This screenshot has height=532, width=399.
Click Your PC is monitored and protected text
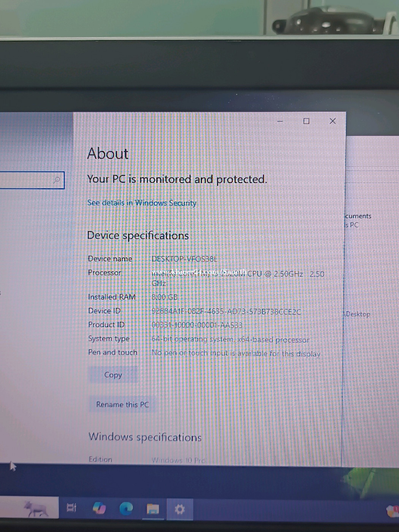click(177, 179)
